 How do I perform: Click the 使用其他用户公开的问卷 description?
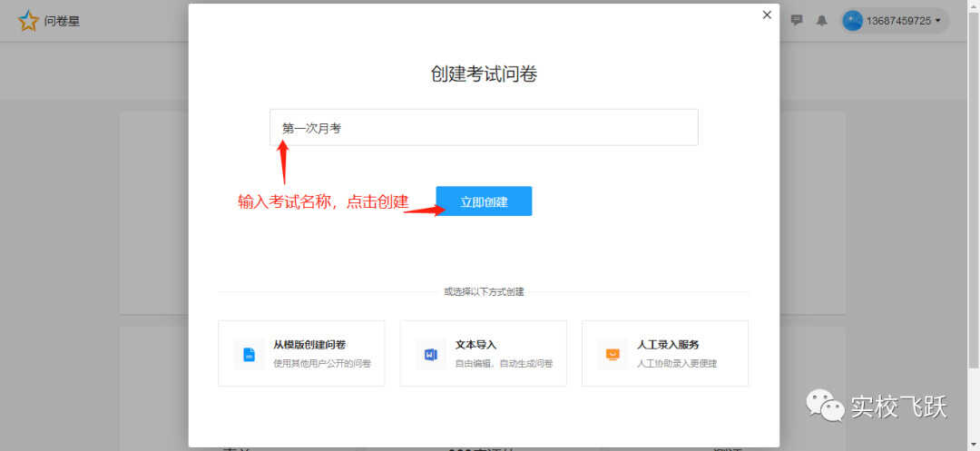pyautogui.click(x=322, y=364)
